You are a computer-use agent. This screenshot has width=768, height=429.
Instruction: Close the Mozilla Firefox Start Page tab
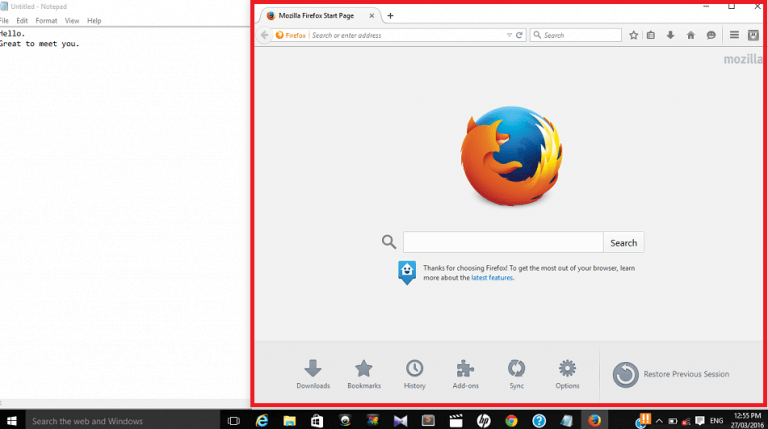click(x=372, y=16)
